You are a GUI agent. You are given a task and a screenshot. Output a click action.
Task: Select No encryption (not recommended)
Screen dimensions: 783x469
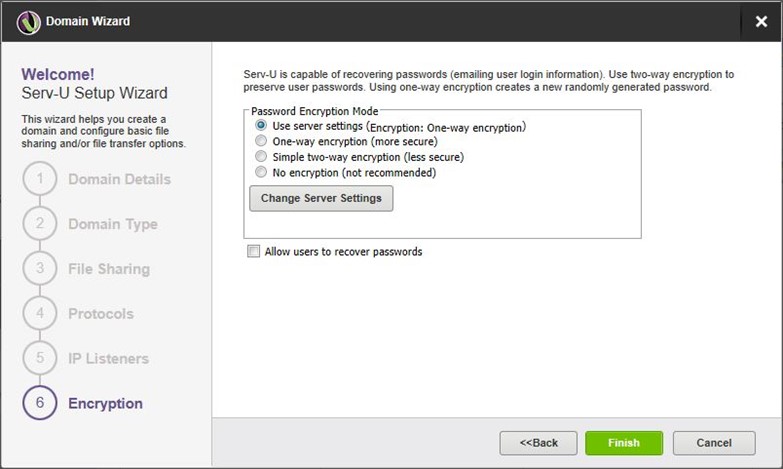click(261, 172)
